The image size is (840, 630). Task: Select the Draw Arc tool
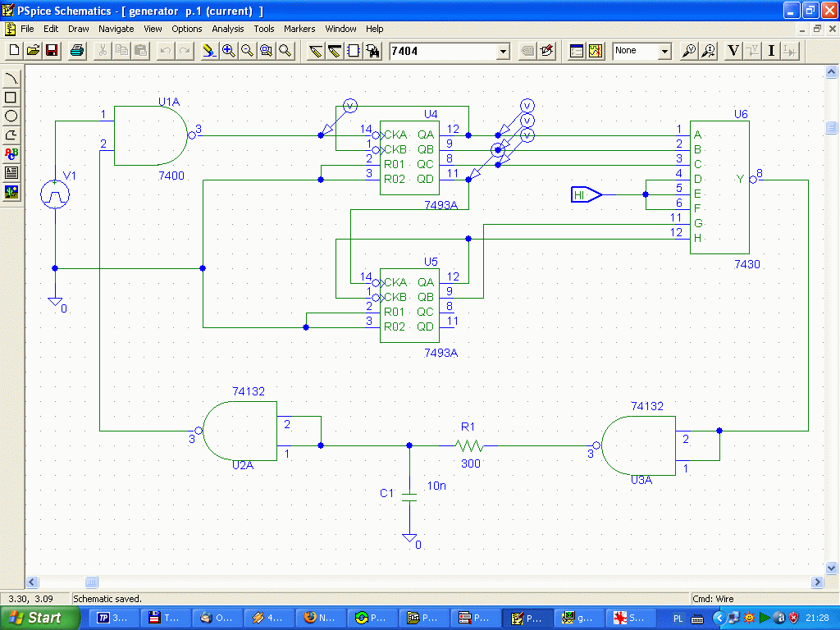(11, 79)
